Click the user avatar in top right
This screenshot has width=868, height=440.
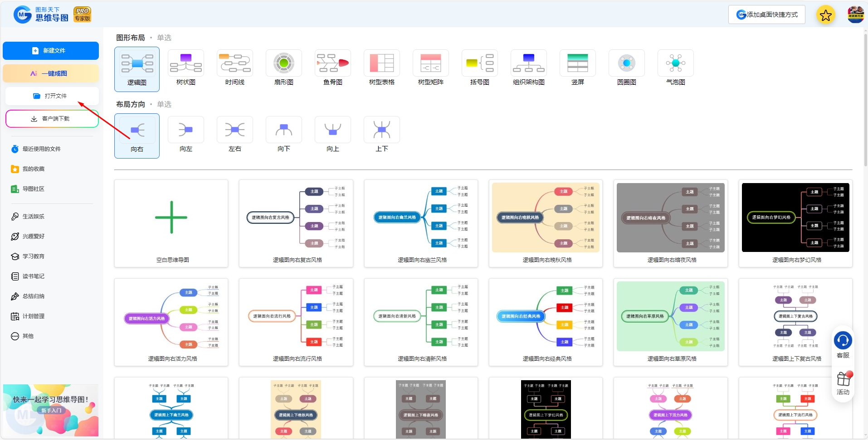pyautogui.click(x=855, y=15)
